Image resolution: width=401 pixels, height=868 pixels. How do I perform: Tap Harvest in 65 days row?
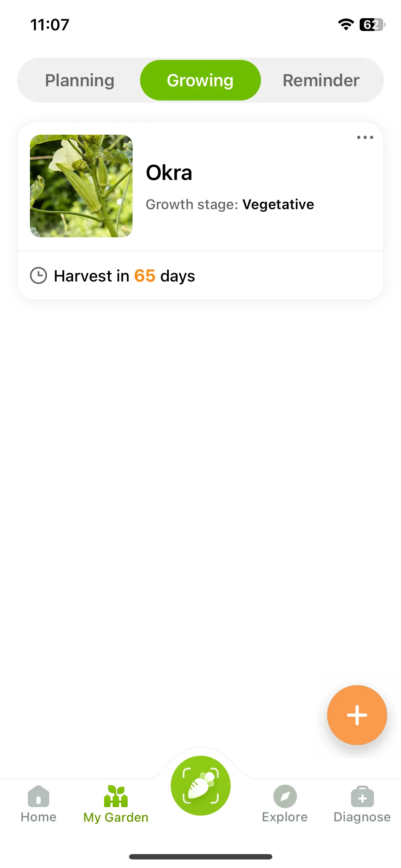(200, 275)
